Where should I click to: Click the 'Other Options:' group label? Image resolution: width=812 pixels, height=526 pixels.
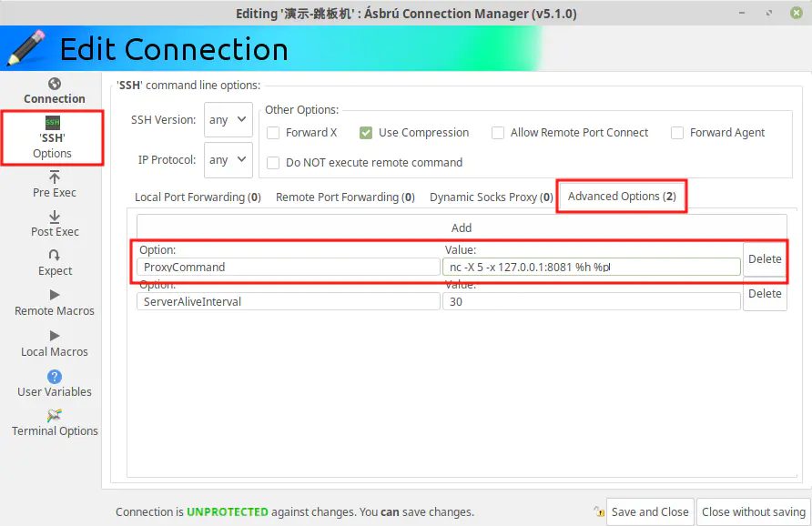pos(302,110)
